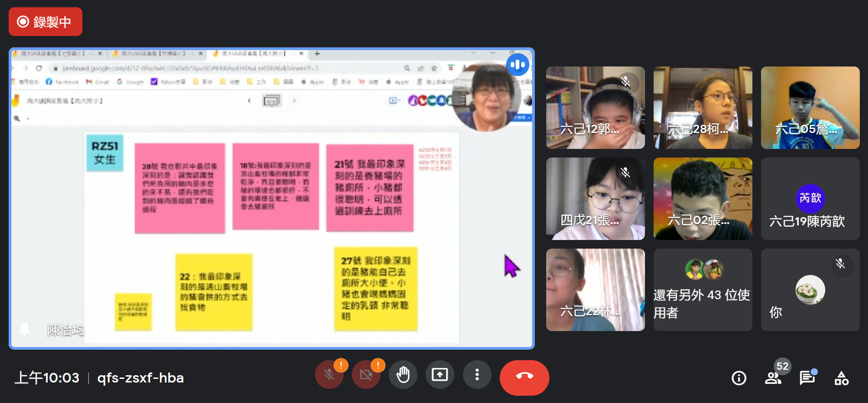The height and width of the screenshot is (403, 868).
Task: Click the 錄製中 recording indicator
Action: pos(46,21)
